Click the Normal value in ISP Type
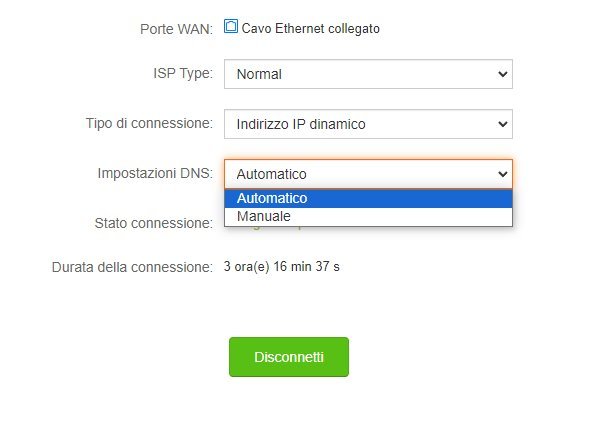 click(259, 74)
